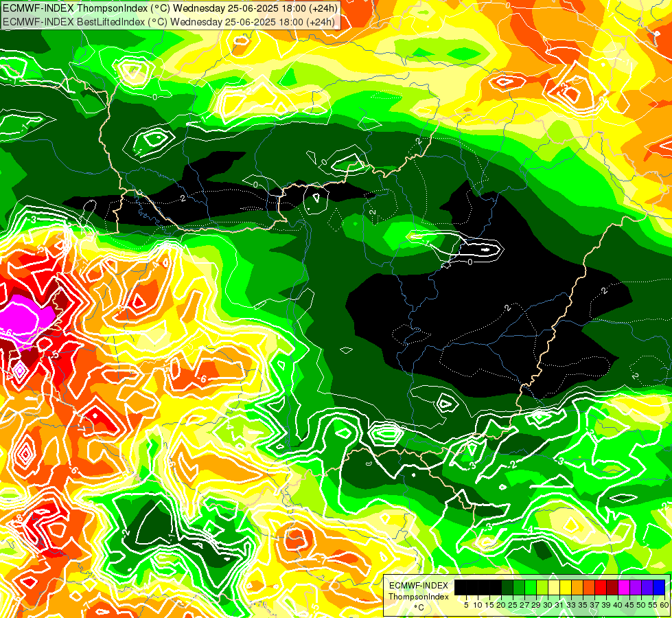Click the ThompsonIndex label in the legend

pyautogui.click(x=419, y=597)
